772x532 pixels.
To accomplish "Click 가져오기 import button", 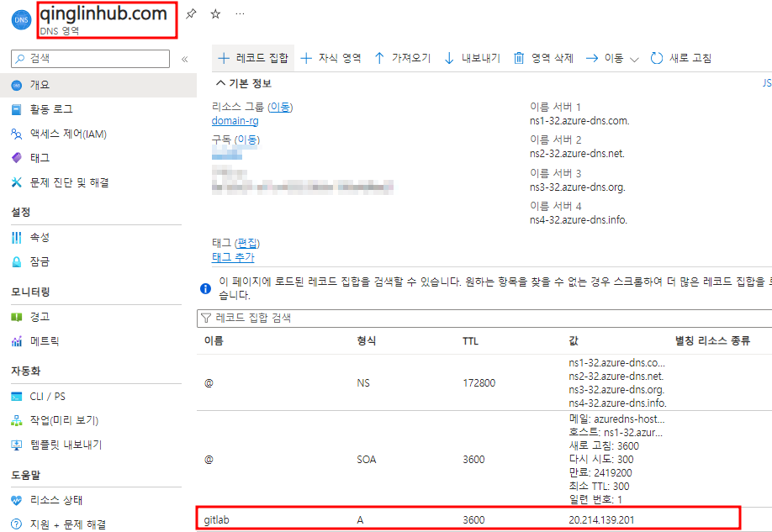I will click(402, 58).
